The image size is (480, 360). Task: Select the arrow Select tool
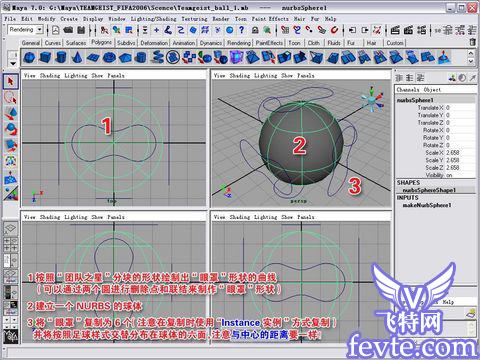click(11, 81)
